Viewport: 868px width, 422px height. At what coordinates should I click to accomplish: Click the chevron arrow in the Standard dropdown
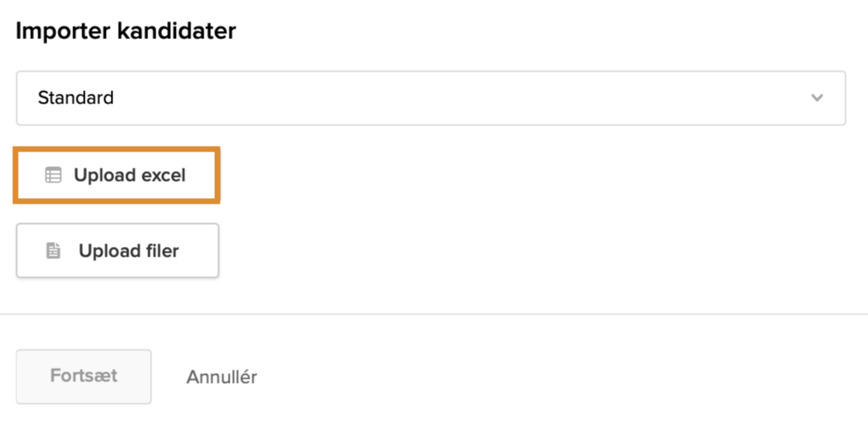point(817,98)
